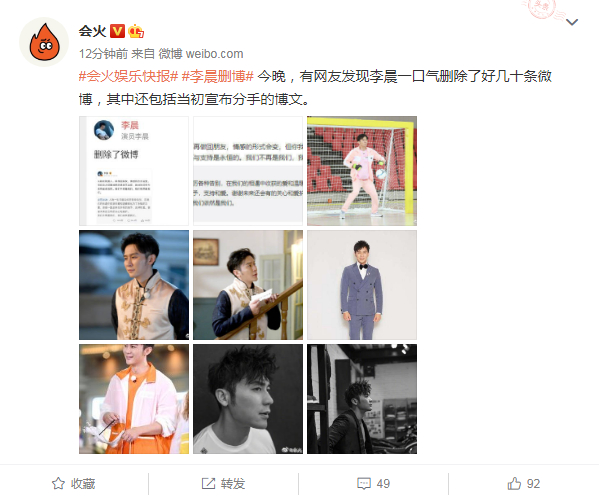Open the blurred text statement thumbnail
The height and width of the screenshot is (501, 599).
(248, 171)
